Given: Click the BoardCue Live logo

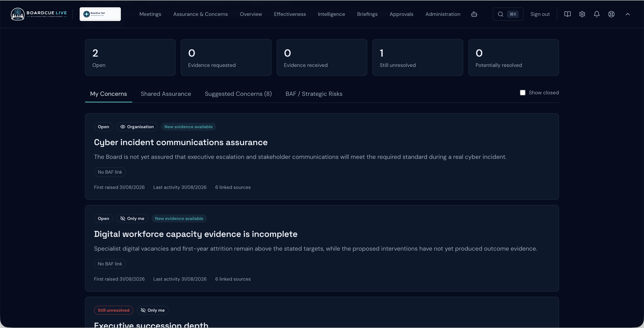Looking at the screenshot, I should pyautogui.click(x=39, y=14).
